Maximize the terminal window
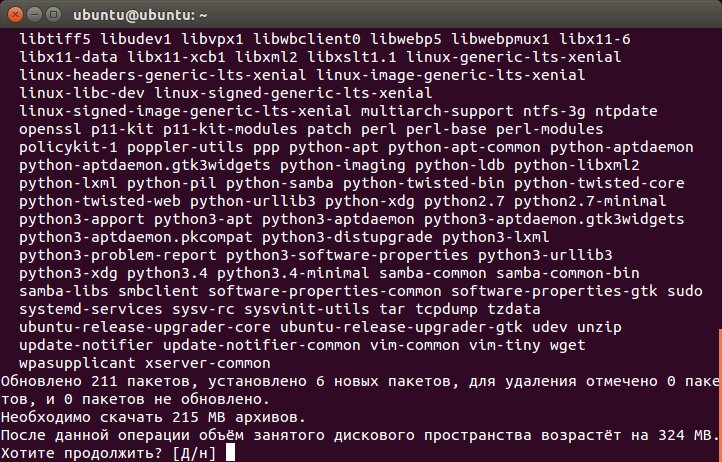This screenshot has height=462, width=722. [x=54, y=15]
